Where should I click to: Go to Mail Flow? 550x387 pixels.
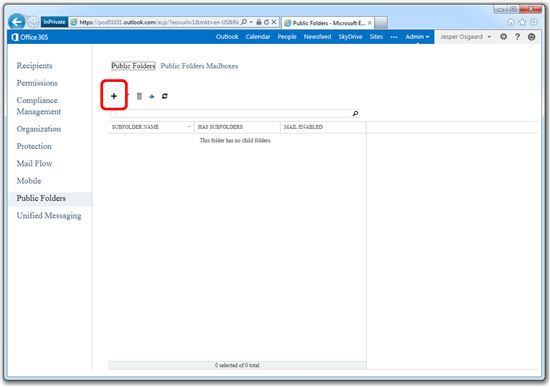(34, 163)
